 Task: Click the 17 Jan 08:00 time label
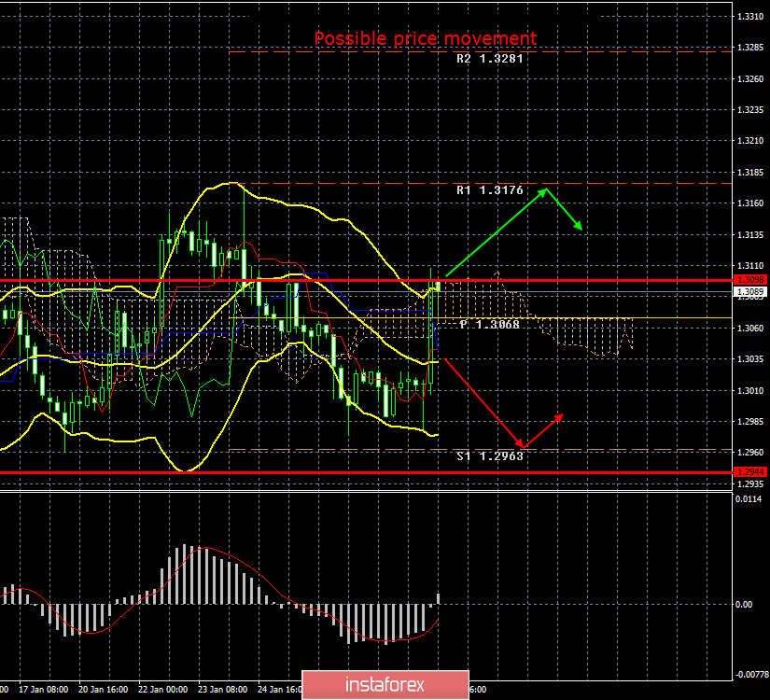tap(43, 690)
